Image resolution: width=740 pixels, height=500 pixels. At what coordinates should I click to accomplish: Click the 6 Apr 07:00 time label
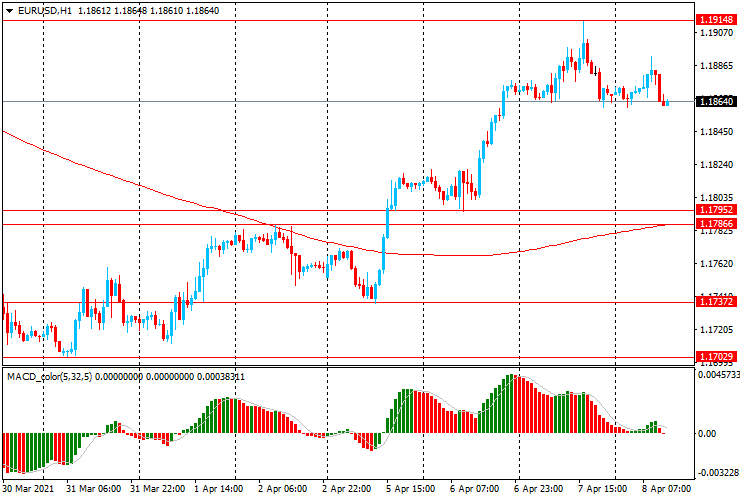click(474, 489)
